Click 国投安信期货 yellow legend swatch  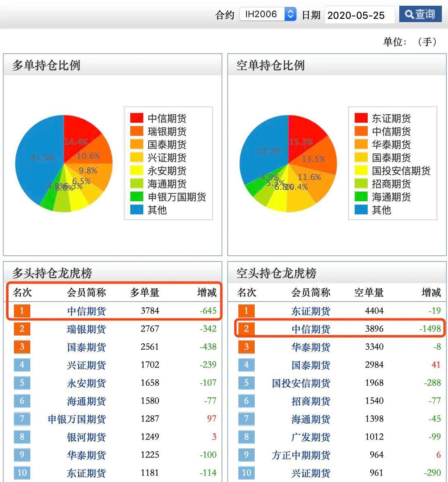[361, 170]
